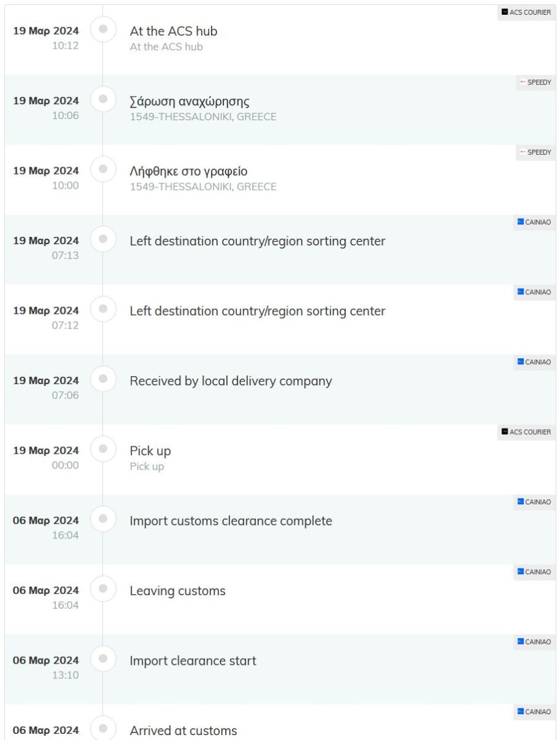Viewport: 560px width, 740px height.
Task: Click the Λήφθηκε στο γραφείο status title
Action: (x=189, y=171)
